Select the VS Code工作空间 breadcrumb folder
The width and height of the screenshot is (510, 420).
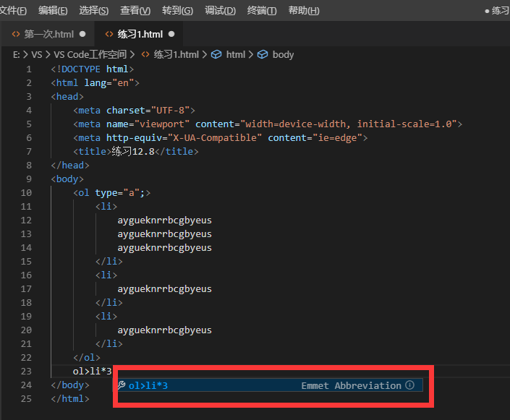90,55
